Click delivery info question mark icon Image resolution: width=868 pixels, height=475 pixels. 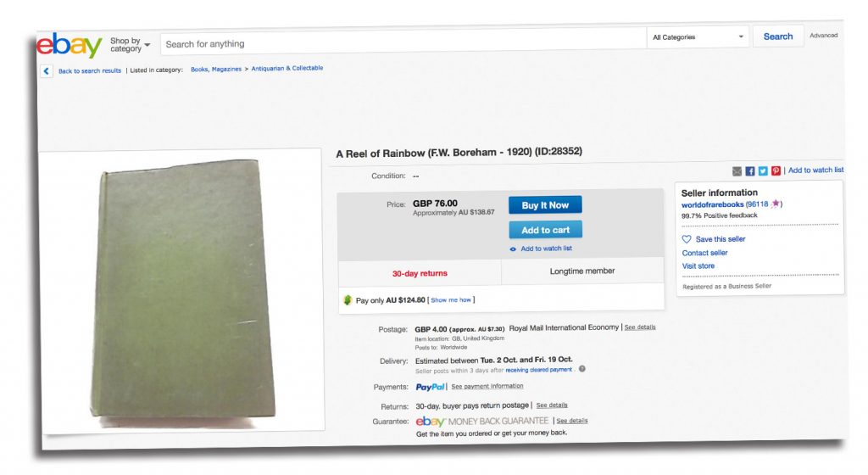coord(581,369)
